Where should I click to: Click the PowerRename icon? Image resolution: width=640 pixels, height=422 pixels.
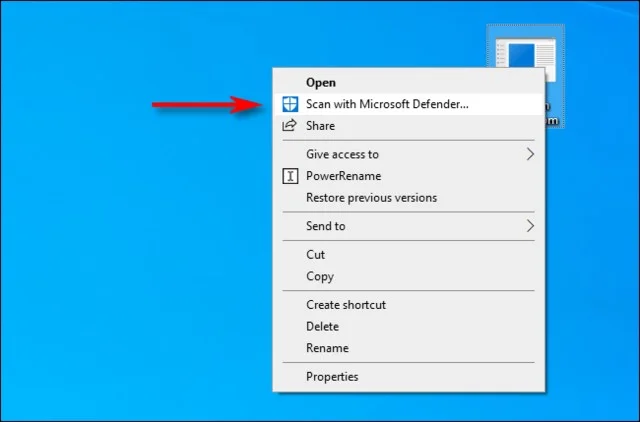pyautogui.click(x=290, y=176)
